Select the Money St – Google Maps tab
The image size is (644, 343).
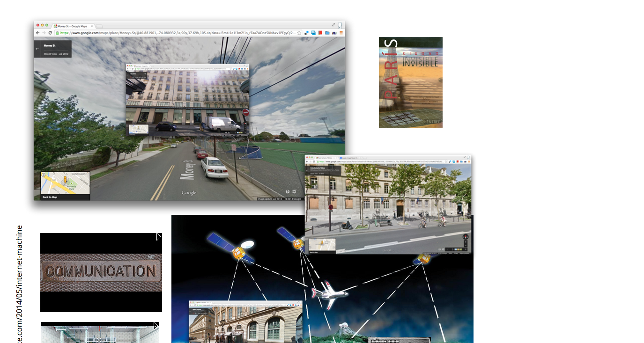[x=74, y=26]
